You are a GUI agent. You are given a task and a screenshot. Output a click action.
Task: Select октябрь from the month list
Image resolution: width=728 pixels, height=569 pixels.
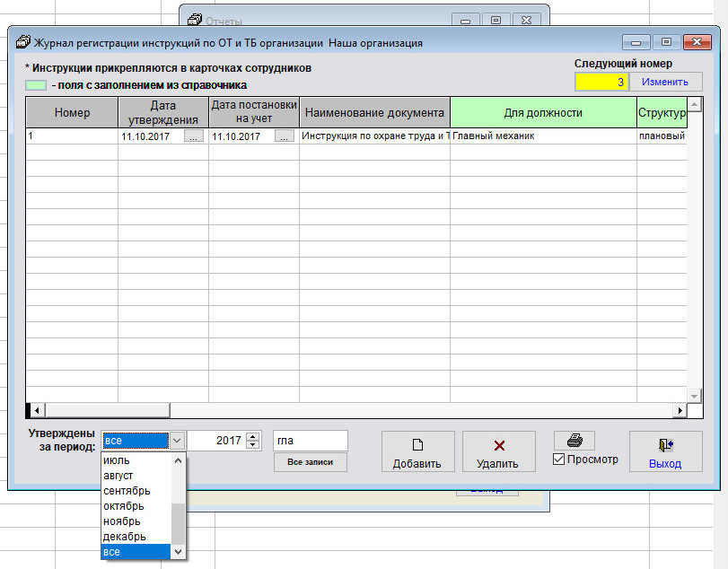(x=124, y=506)
